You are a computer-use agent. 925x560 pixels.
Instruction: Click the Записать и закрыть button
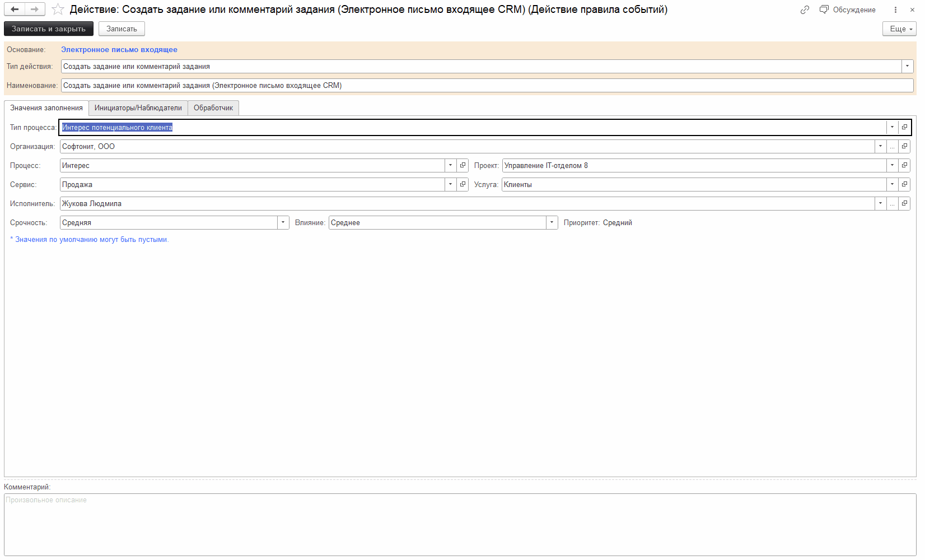[x=49, y=29]
